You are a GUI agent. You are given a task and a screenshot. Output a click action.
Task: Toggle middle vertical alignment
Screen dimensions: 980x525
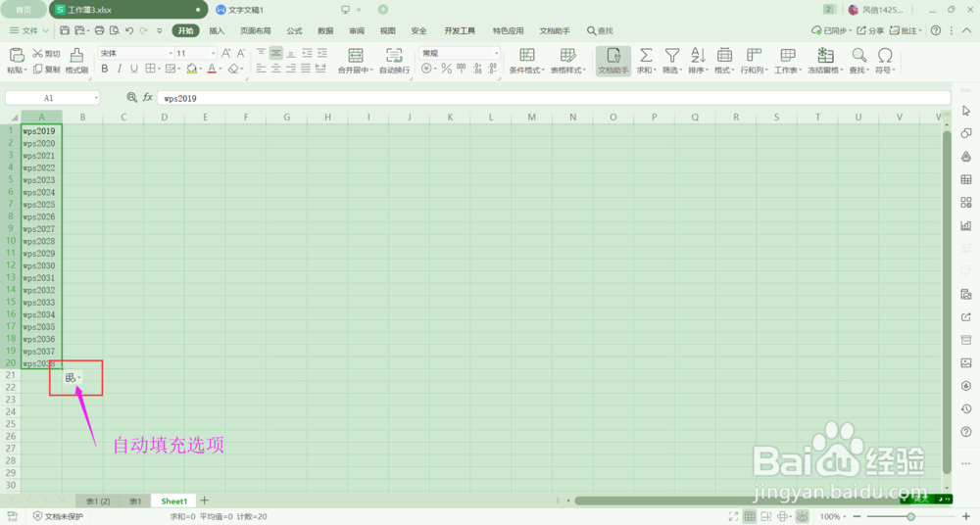tap(276, 53)
